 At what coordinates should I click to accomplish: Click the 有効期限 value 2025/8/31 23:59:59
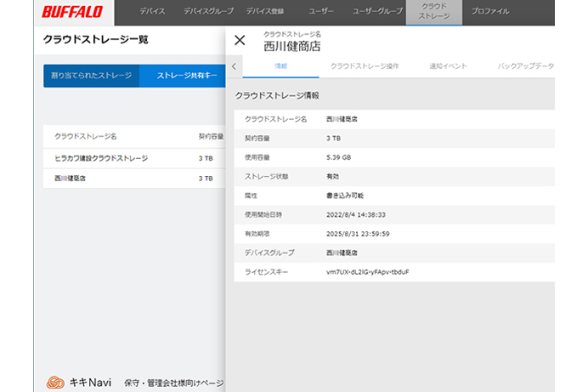[x=358, y=234]
